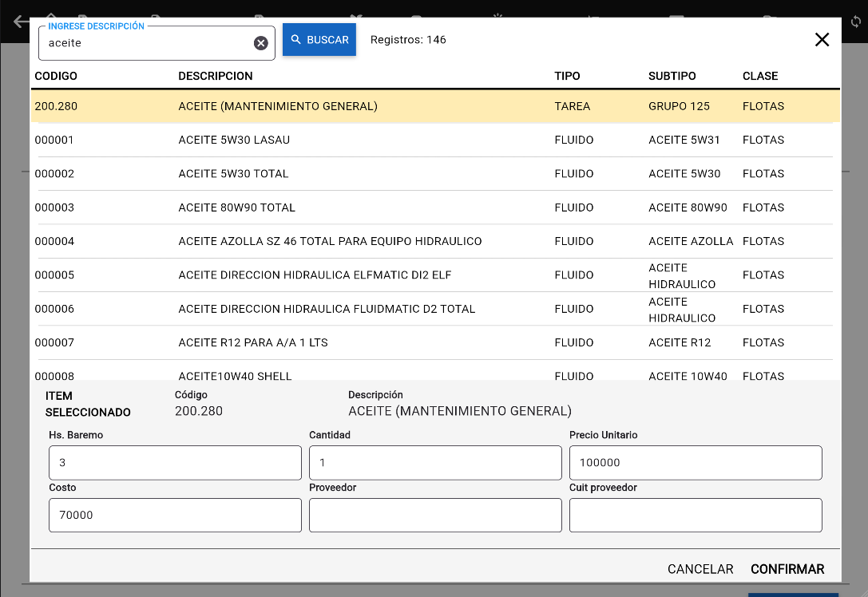This screenshot has width=868, height=597.
Task: Click the BUSCAR search button
Action: (x=319, y=40)
